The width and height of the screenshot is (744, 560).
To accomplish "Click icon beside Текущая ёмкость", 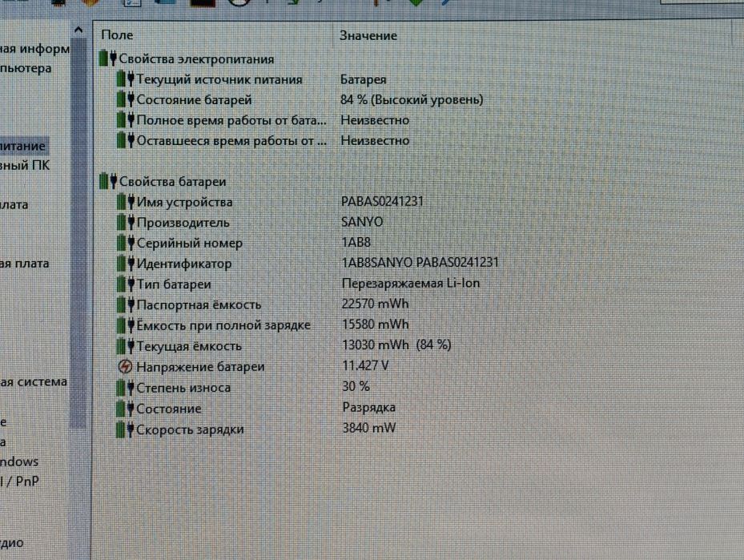I will [x=126, y=345].
